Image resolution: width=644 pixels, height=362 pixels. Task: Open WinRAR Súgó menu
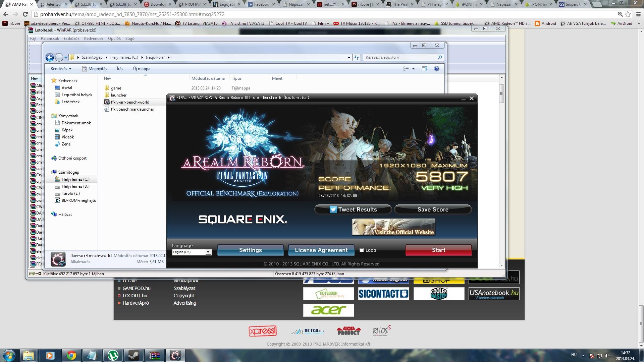[130, 39]
